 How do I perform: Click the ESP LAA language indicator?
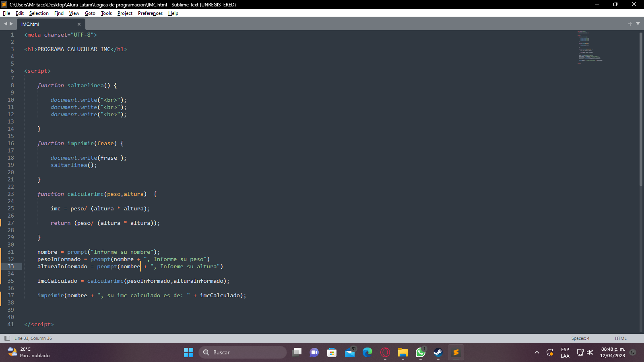coord(565,352)
